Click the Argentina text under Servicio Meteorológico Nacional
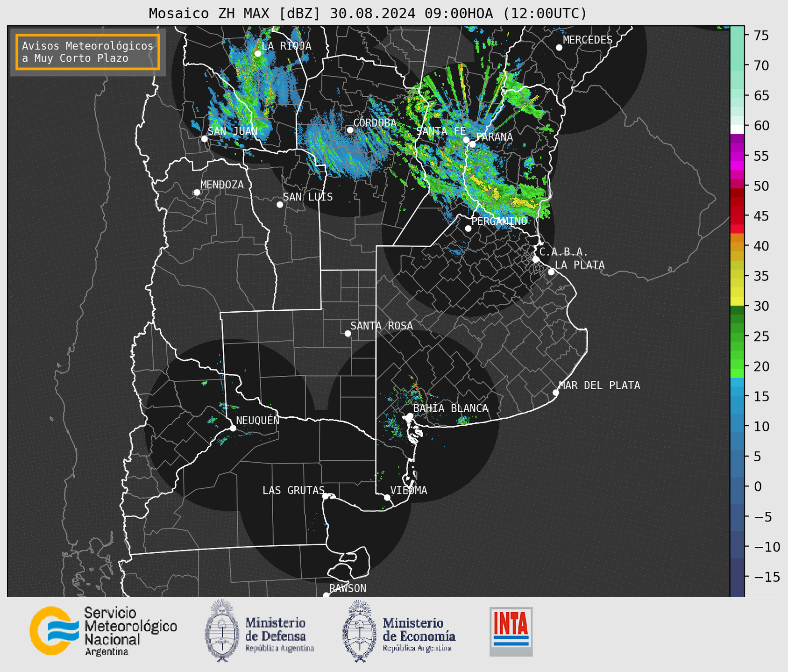Screen dimensions: 788x672 pos(106,652)
